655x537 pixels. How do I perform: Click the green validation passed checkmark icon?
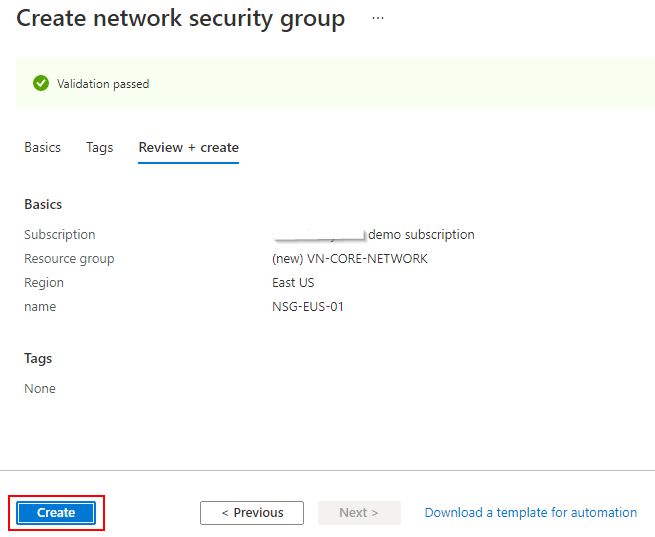41,84
